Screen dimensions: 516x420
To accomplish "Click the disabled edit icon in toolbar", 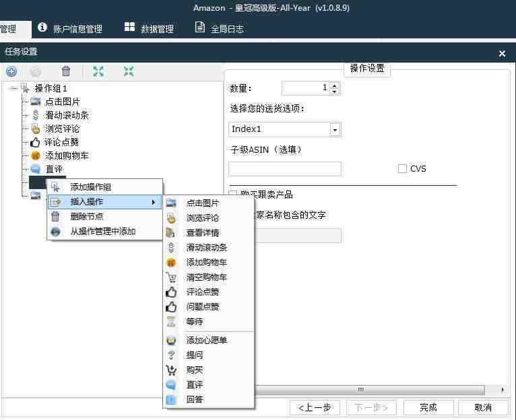I will coord(36,71).
